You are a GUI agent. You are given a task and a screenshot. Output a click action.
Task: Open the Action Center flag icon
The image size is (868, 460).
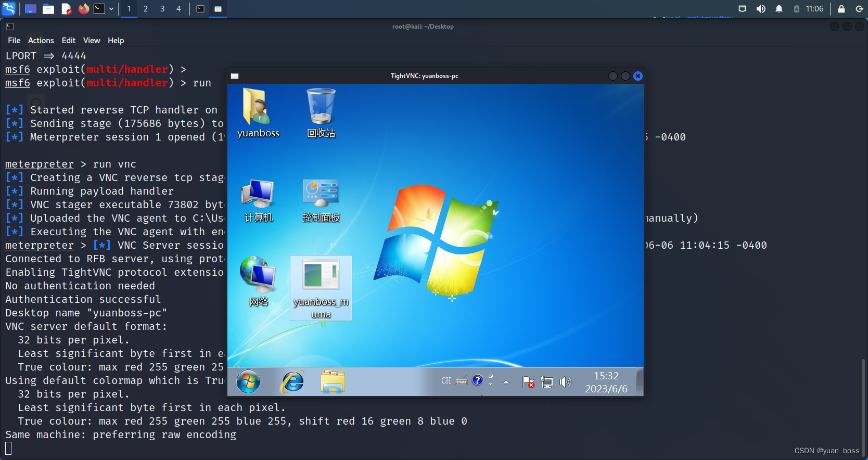pos(528,382)
